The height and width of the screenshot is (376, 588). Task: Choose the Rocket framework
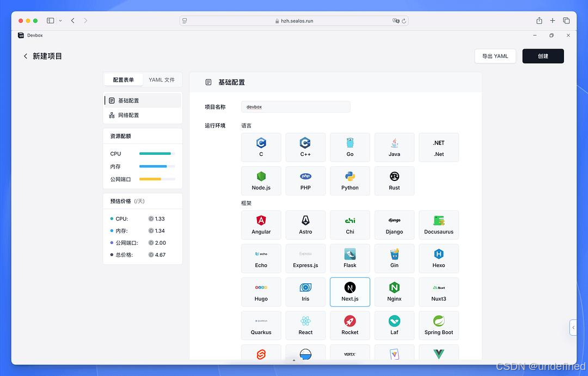(x=350, y=325)
